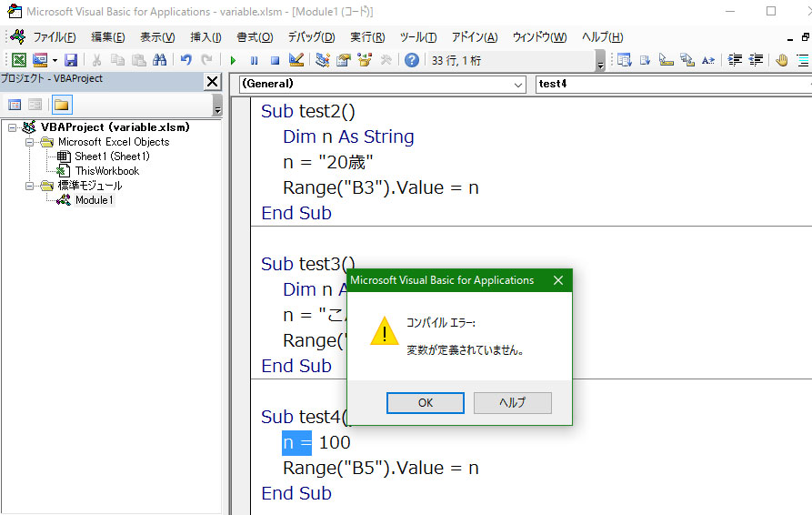This screenshot has width=812, height=515.
Task: Open the ファイル(F) menu
Action: coord(55,37)
